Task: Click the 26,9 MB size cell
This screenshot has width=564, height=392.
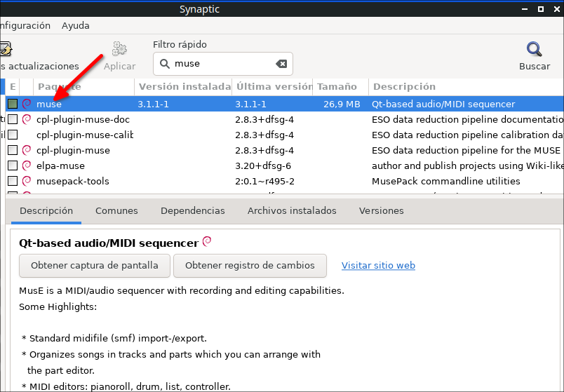Action: point(342,104)
